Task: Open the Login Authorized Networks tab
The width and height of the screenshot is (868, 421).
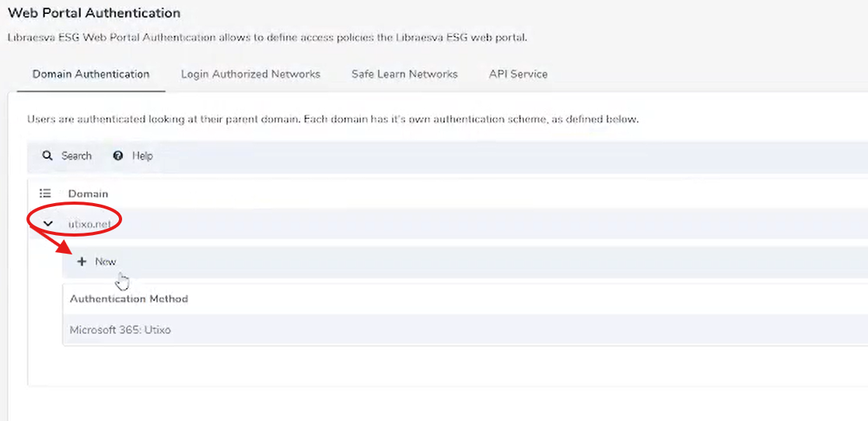Action: [250, 74]
